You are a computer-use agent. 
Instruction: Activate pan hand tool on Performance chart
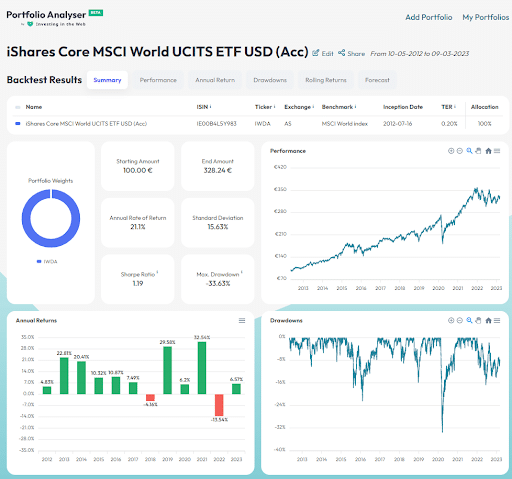tap(478, 151)
